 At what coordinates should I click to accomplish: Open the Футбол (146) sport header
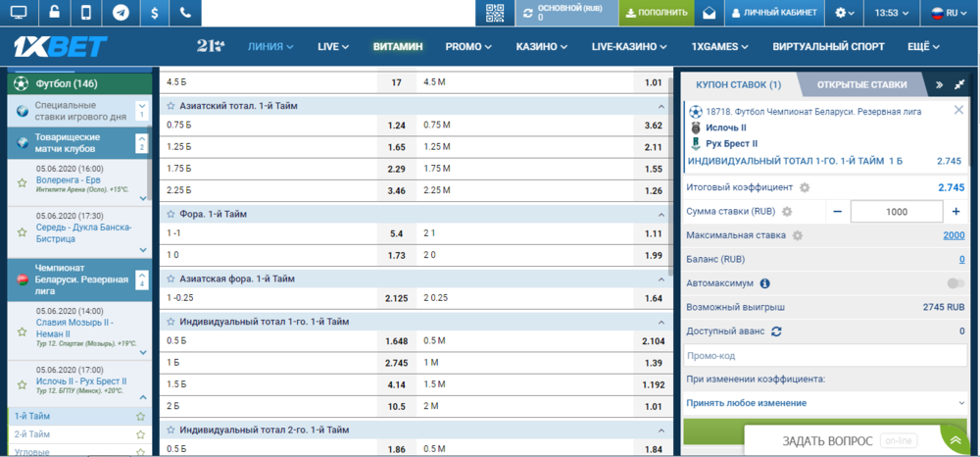[x=79, y=83]
